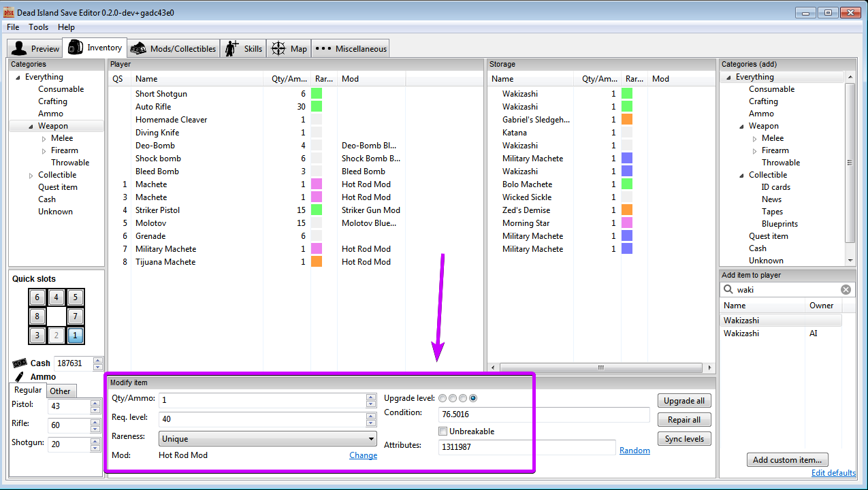Collapse Weapon in left Categories tree

click(x=31, y=127)
